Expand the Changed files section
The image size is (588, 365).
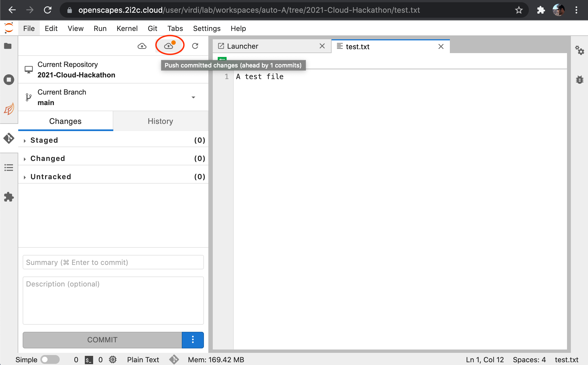(48, 158)
